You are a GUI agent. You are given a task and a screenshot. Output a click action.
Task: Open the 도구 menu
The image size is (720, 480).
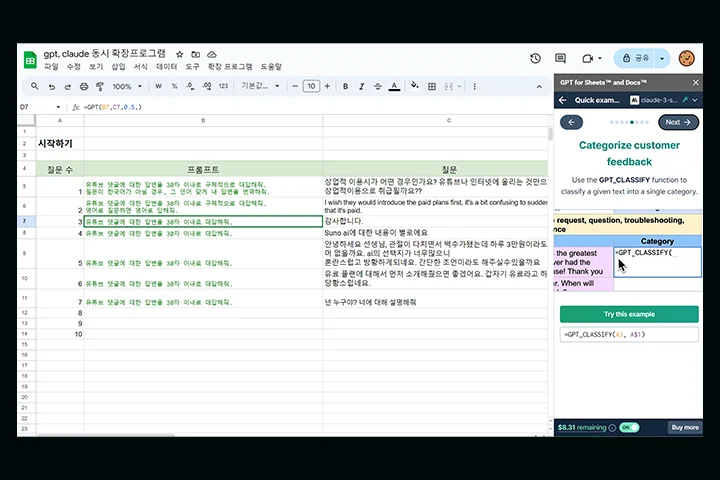point(192,67)
